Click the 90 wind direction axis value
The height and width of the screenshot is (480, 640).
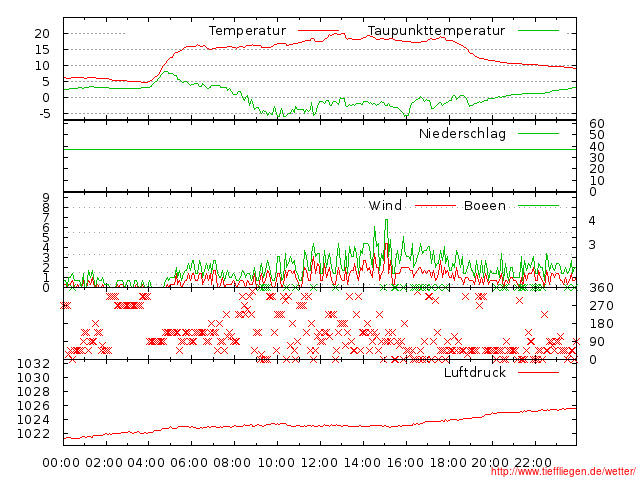coord(596,342)
